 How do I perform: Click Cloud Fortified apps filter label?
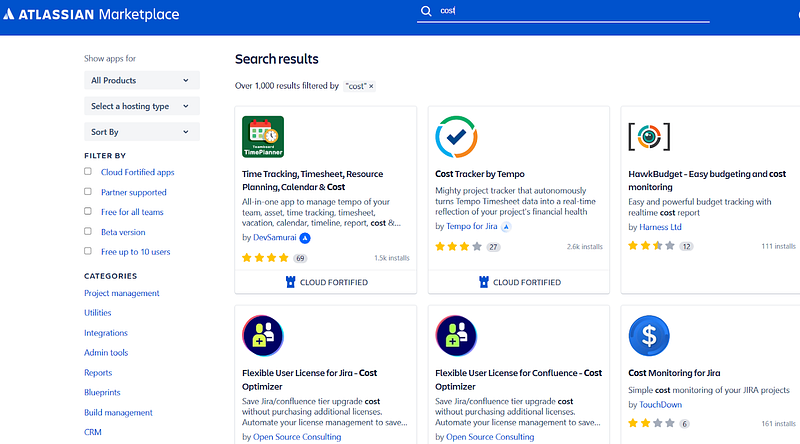click(138, 172)
